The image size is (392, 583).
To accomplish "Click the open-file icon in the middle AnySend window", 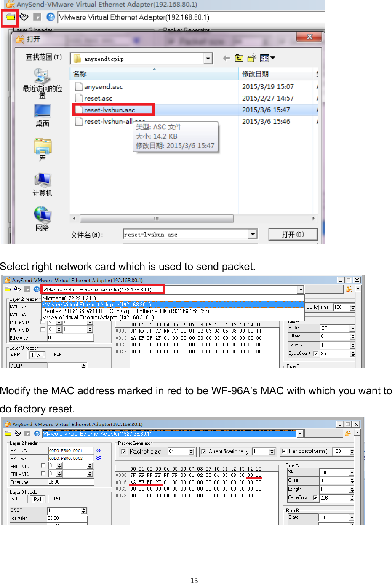I will click(x=8, y=289).
